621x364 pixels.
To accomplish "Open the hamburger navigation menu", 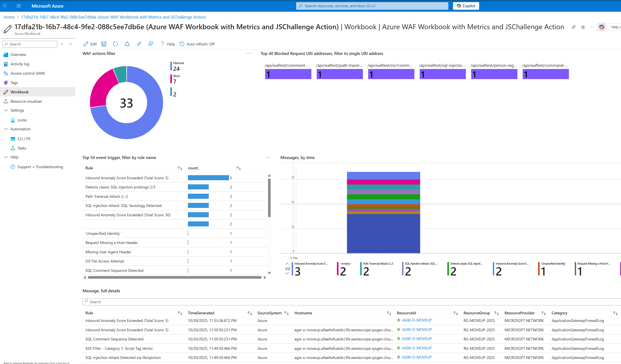I will [19, 6].
